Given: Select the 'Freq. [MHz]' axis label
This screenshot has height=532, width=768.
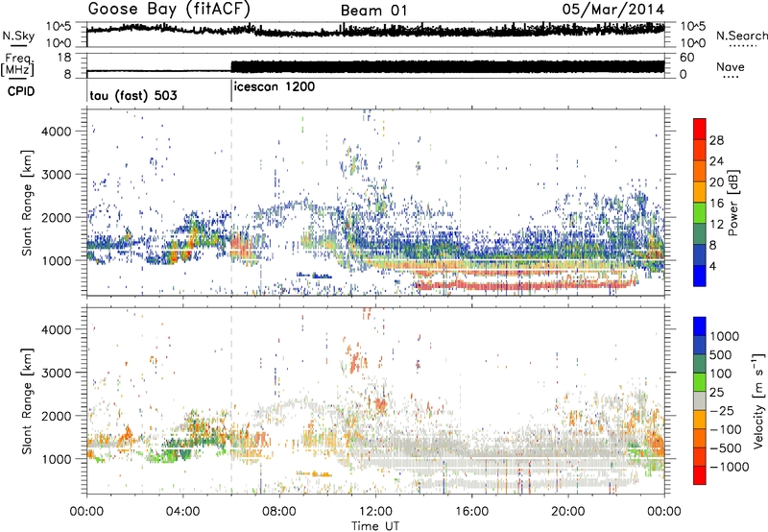Looking at the screenshot, I should pos(18,65).
